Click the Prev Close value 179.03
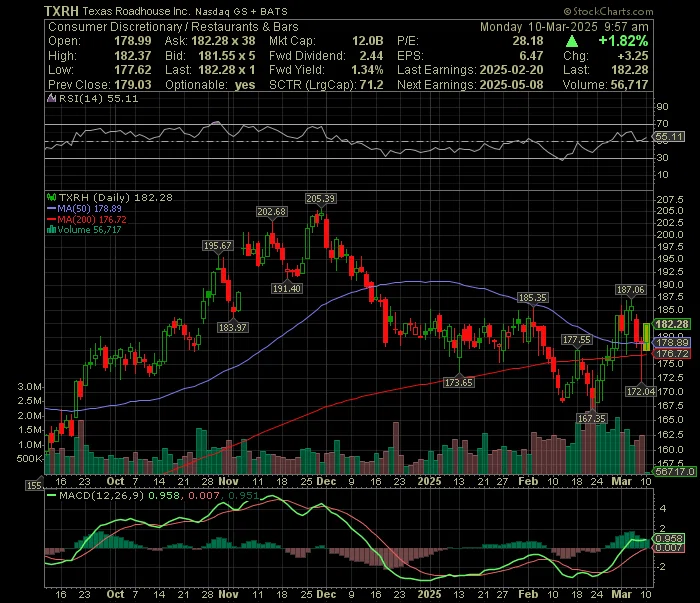The width and height of the screenshot is (700, 603). point(133,85)
